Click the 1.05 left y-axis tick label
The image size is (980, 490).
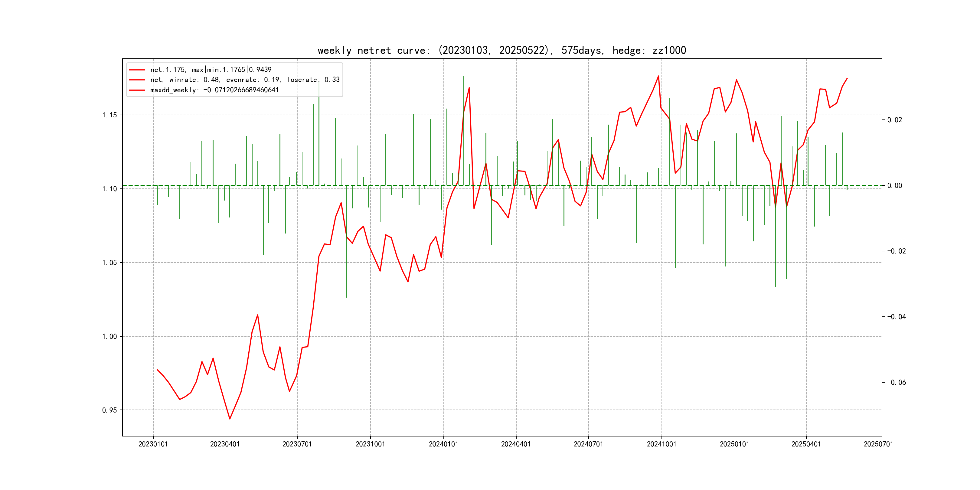tap(109, 263)
